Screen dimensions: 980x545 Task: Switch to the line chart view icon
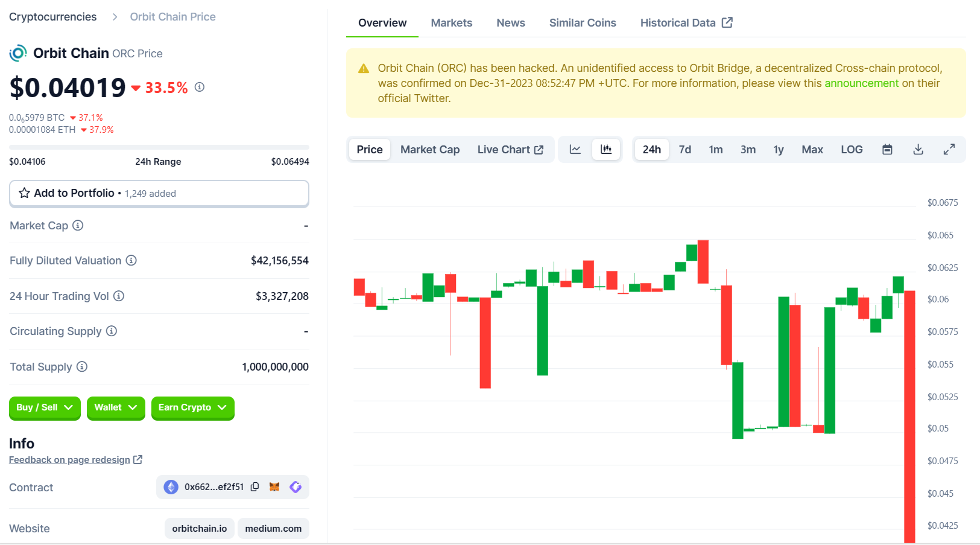click(575, 150)
